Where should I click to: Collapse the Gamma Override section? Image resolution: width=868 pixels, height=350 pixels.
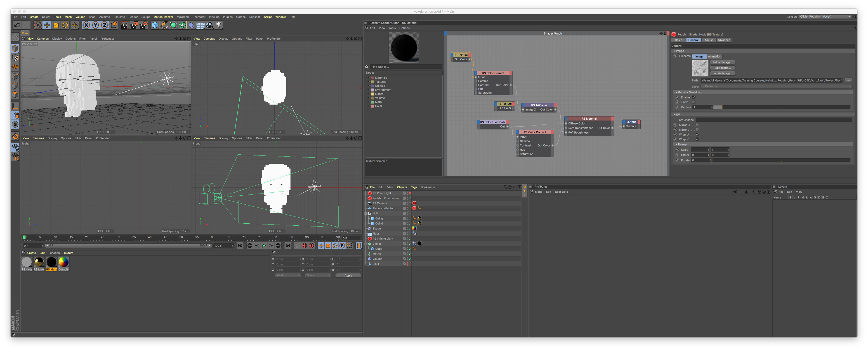pyautogui.click(x=677, y=92)
